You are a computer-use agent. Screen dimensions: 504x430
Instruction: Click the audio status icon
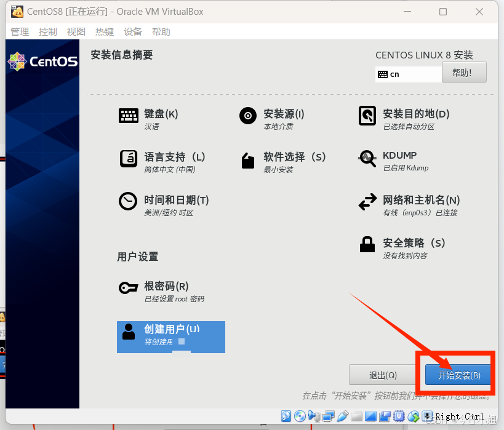(314, 416)
